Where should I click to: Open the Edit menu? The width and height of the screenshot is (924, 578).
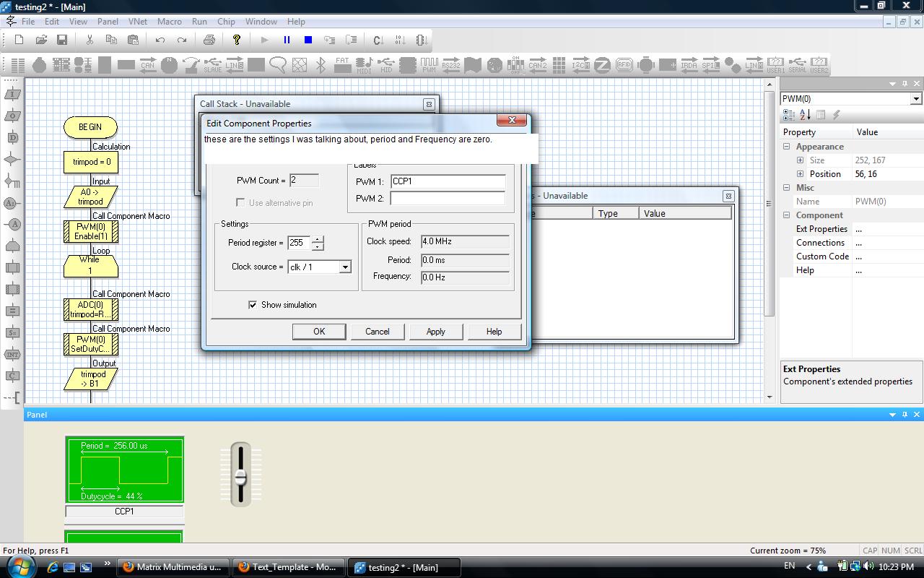[x=52, y=22]
